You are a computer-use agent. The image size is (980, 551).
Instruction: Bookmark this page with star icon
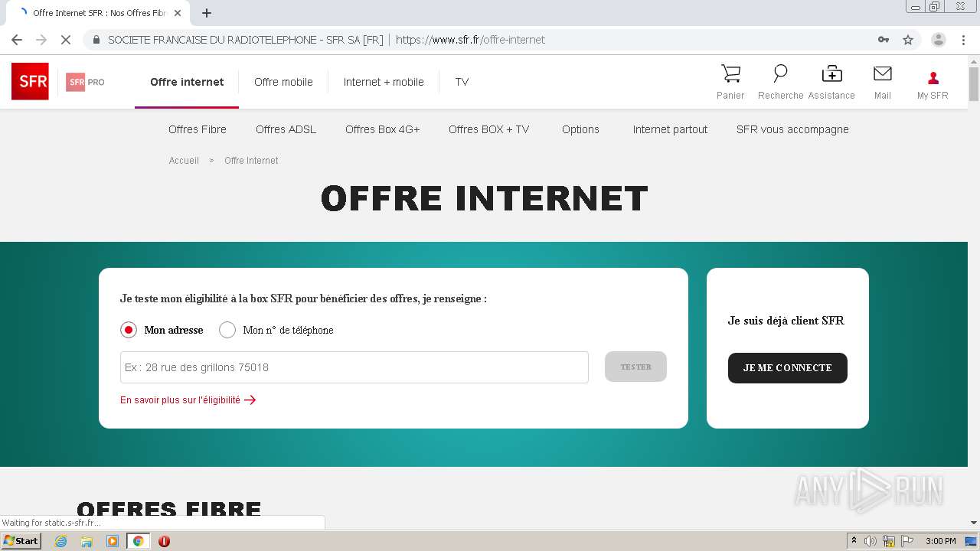[x=908, y=40]
